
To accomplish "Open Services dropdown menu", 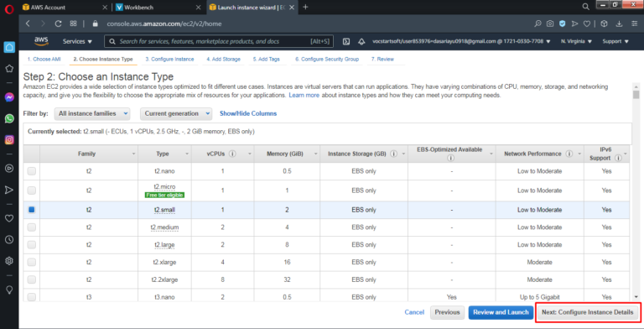I will [x=77, y=41].
